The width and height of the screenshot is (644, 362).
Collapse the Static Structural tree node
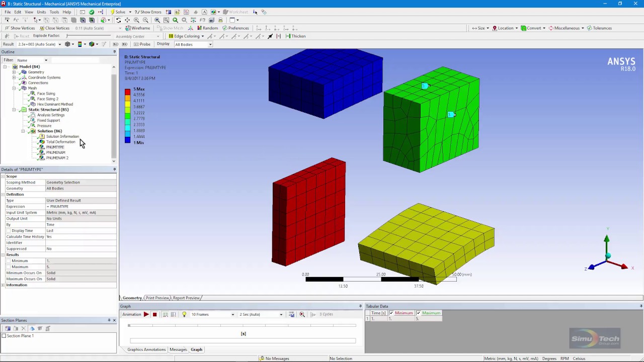tap(14, 110)
